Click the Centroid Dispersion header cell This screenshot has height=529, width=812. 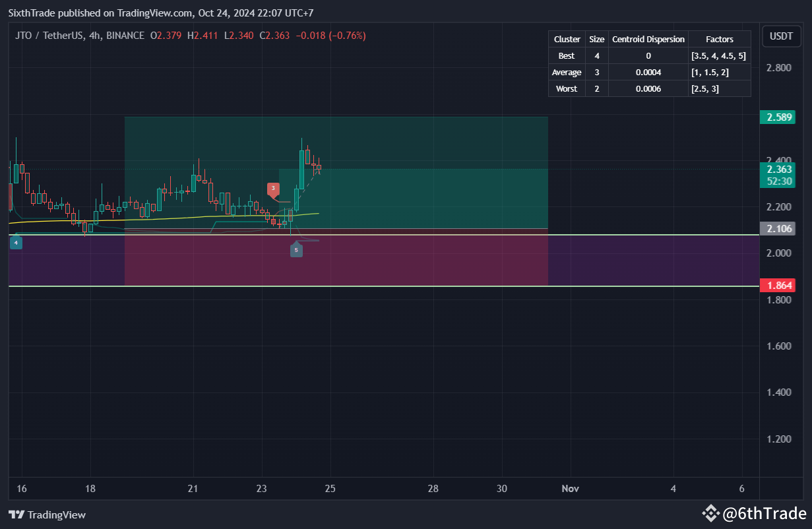coord(648,39)
